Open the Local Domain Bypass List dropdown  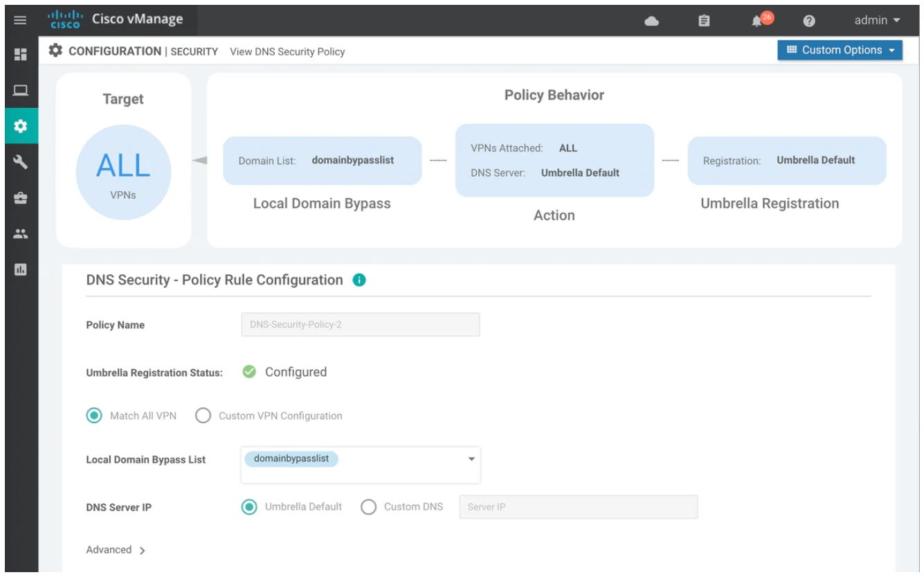(x=472, y=459)
